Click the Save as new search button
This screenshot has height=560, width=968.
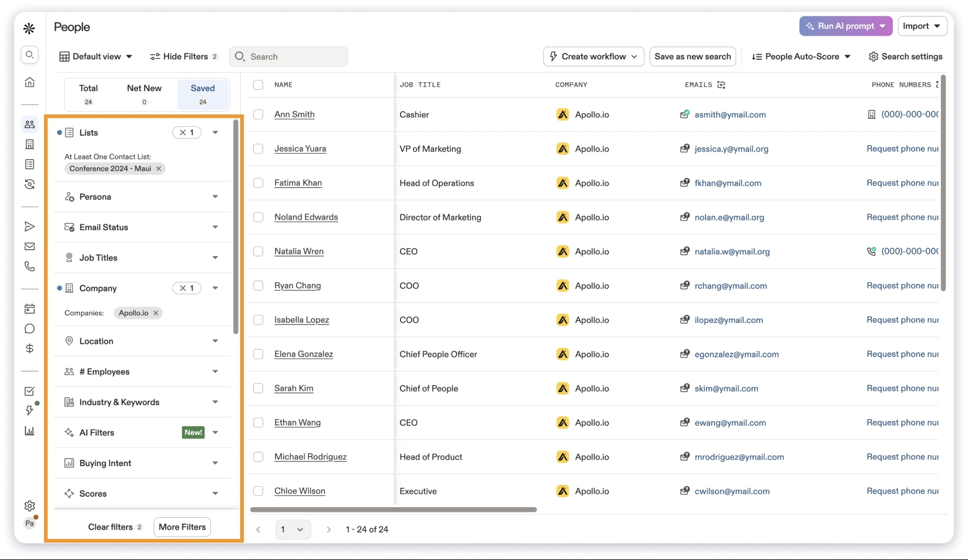[692, 56]
